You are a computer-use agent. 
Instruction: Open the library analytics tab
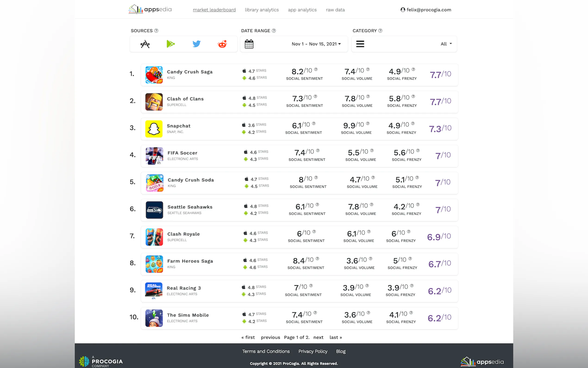click(262, 10)
